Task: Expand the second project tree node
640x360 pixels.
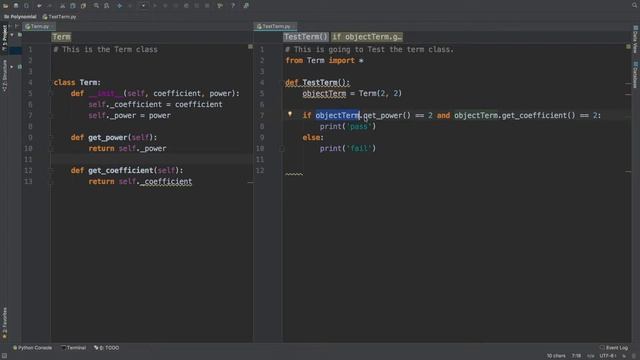Action: coord(11,67)
